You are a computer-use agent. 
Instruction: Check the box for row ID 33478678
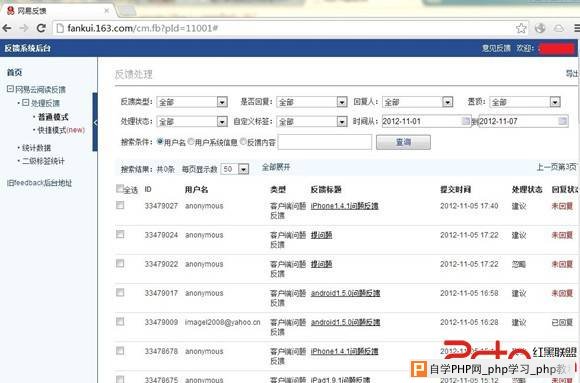[120, 350]
